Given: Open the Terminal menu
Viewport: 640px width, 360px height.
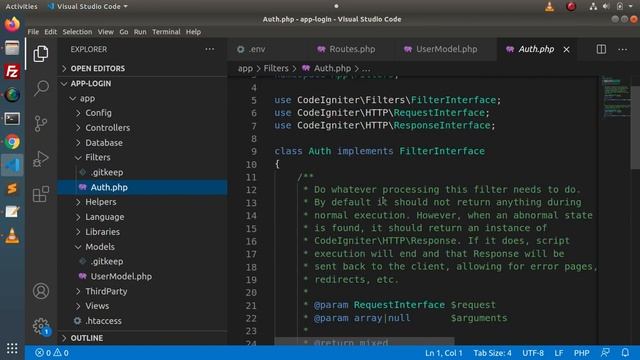Looking at the screenshot, I should 166,32.
